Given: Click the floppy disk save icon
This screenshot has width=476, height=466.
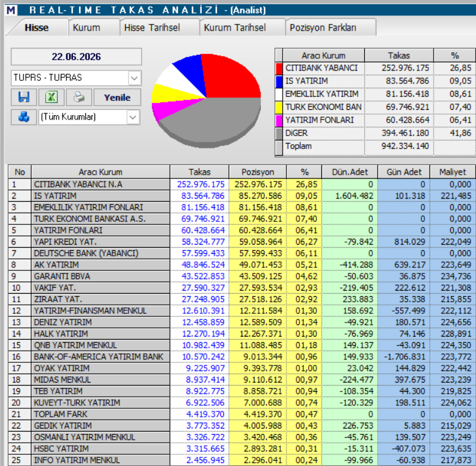Looking at the screenshot, I should tap(24, 97).
